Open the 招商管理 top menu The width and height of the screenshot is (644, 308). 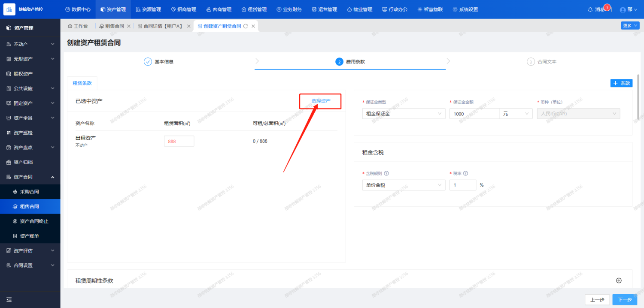pos(183,9)
